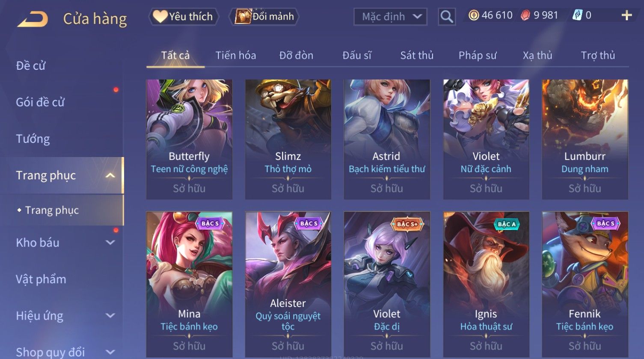Screen dimensions: 644x359
Task: Click the red ruby currency icon
Action: pyautogui.click(x=525, y=15)
